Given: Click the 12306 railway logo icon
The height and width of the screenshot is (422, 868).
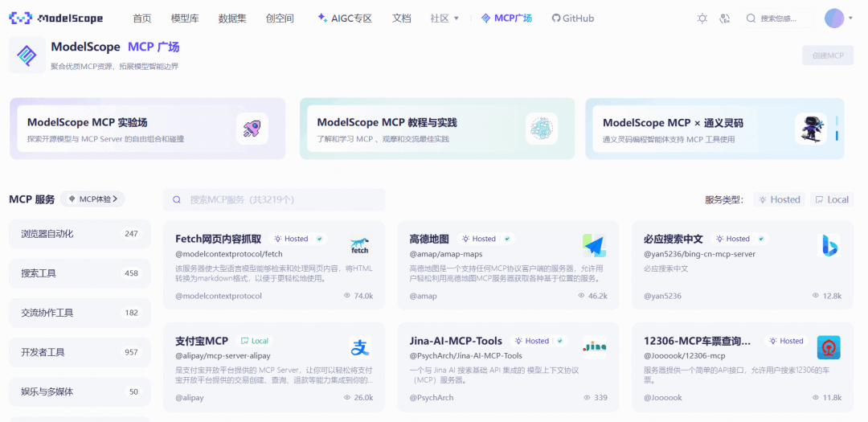Looking at the screenshot, I should tap(829, 347).
